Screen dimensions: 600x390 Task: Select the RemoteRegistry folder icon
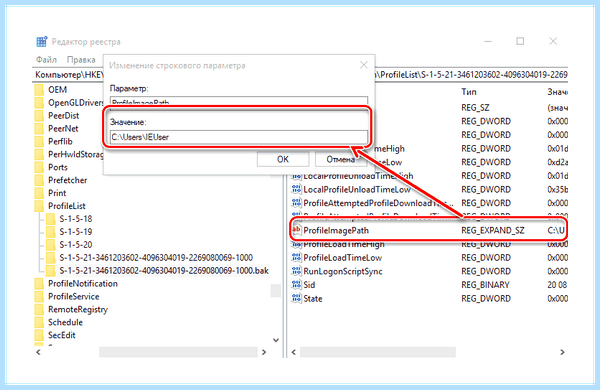[x=39, y=310]
